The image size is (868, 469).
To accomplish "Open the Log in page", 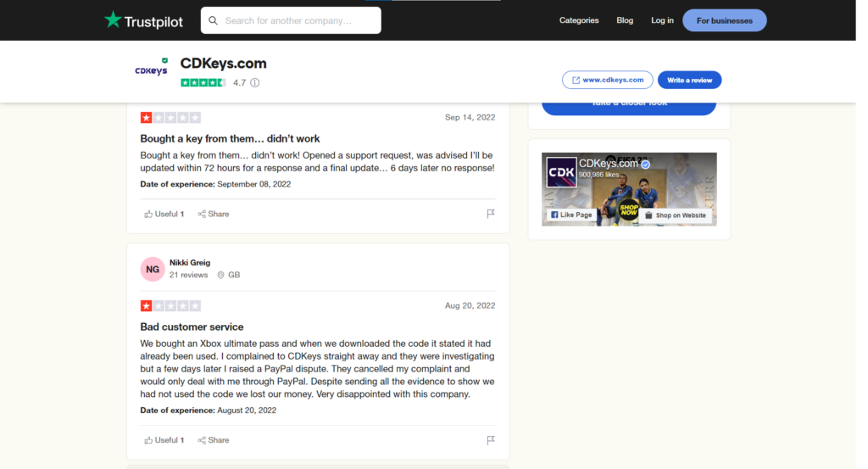I will 662,20.
